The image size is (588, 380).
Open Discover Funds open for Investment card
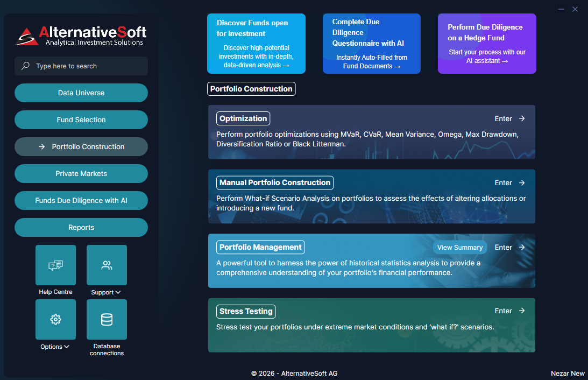[x=256, y=44]
